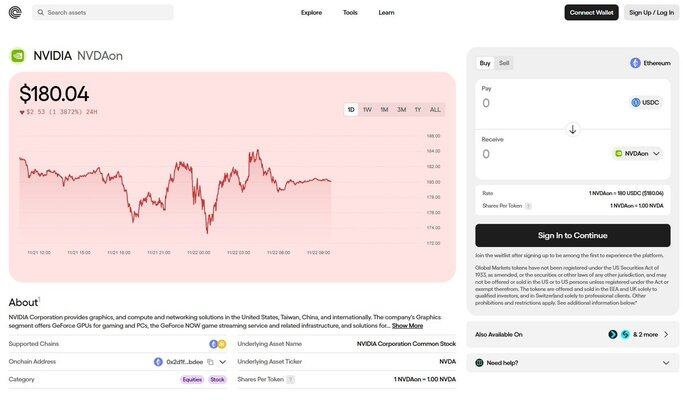Click the Connect Wallet button
This screenshot has width=683, height=400.
pyautogui.click(x=591, y=13)
